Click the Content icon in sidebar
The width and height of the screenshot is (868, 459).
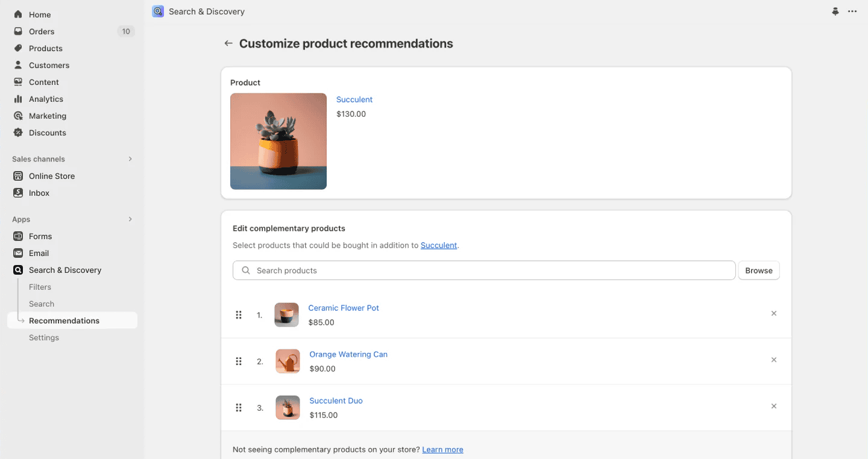tap(18, 82)
